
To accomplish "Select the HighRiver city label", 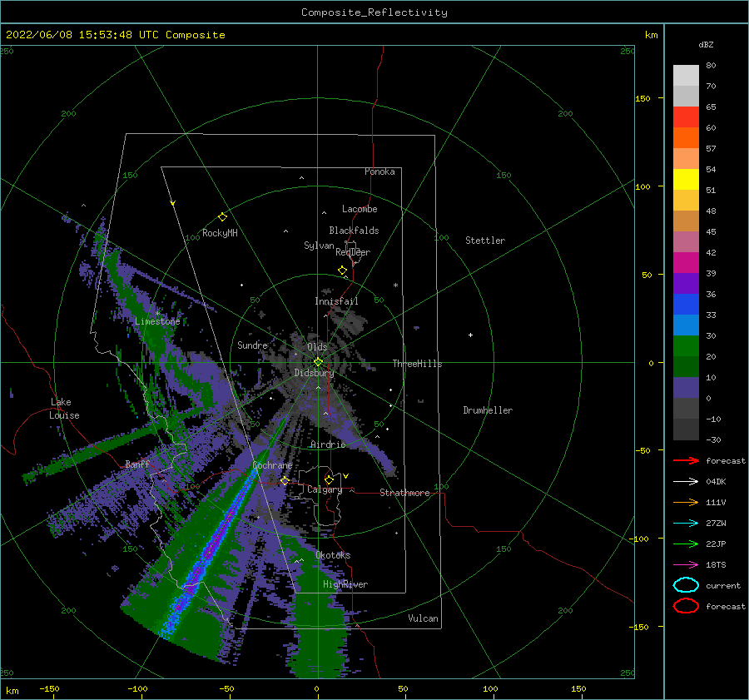I will (x=345, y=584).
